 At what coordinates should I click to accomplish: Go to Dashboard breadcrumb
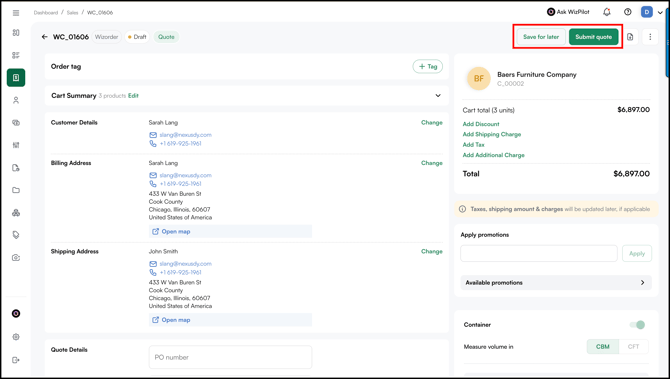pyautogui.click(x=46, y=13)
